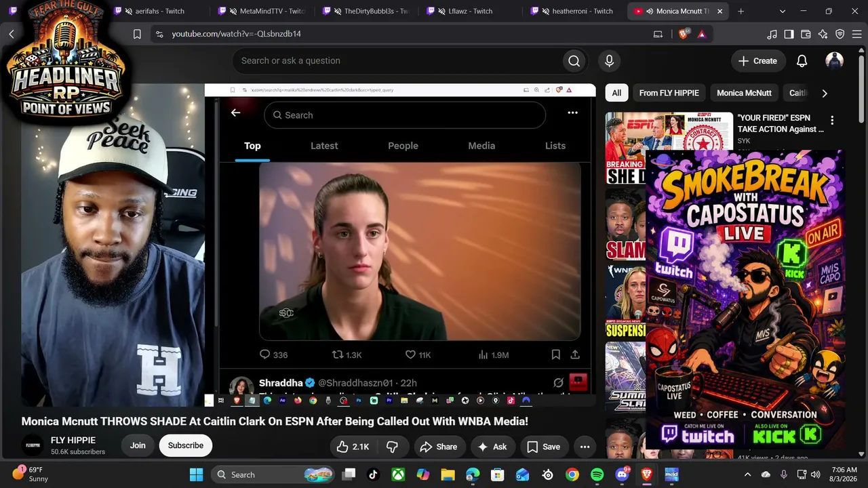Image resolution: width=868 pixels, height=488 pixels.
Task: Open the Windows Start menu
Action: (x=196, y=474)
